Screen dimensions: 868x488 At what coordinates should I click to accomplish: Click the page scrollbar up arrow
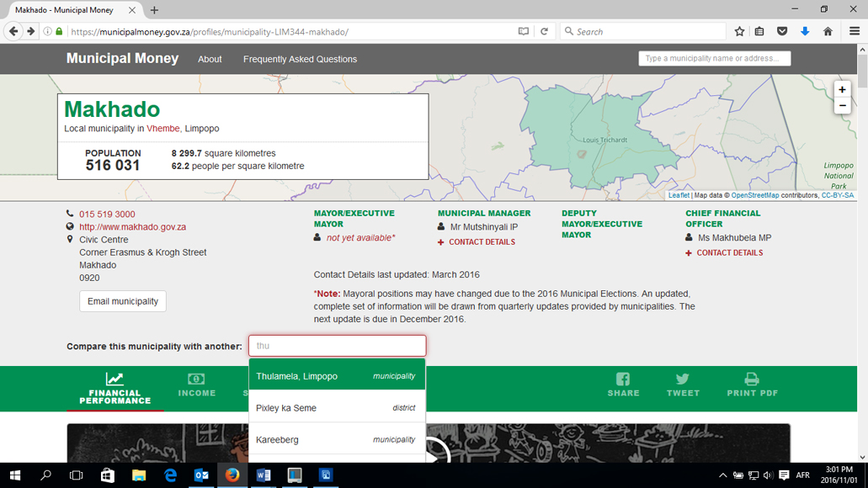[x=862, y=50]
